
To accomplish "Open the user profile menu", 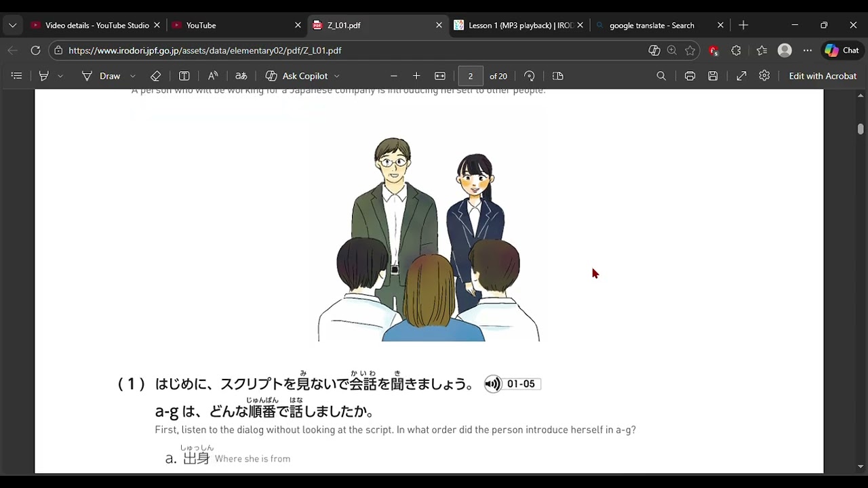I will [x=785, y=50].
